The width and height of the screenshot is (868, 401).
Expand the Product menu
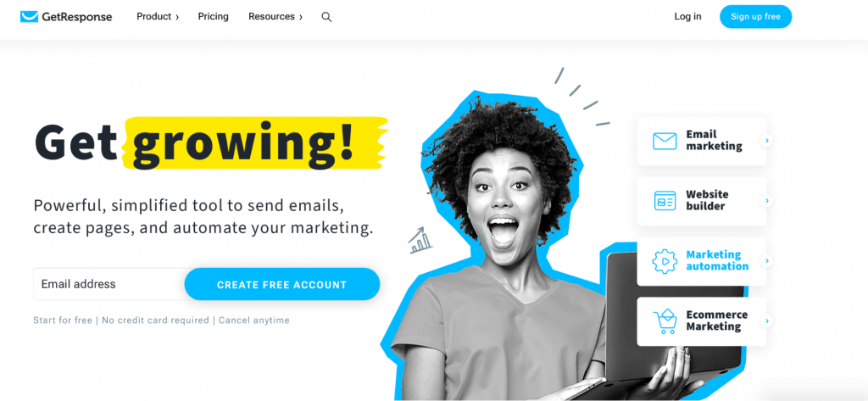click(x=158, y=17)
